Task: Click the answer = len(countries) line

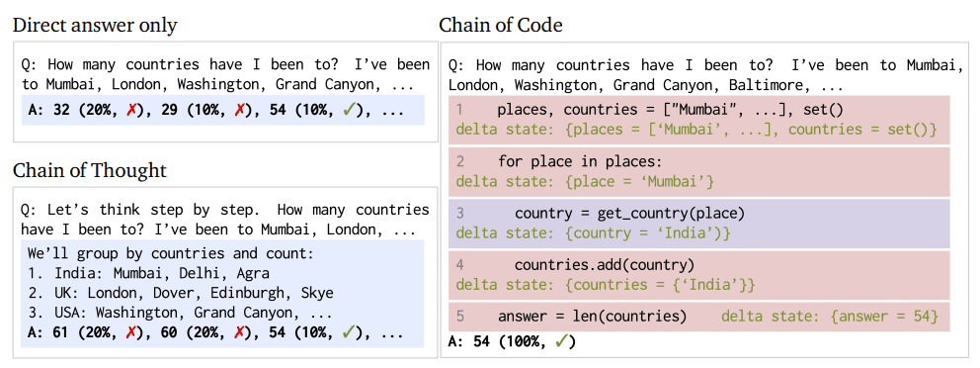Action: pos(592,317)
